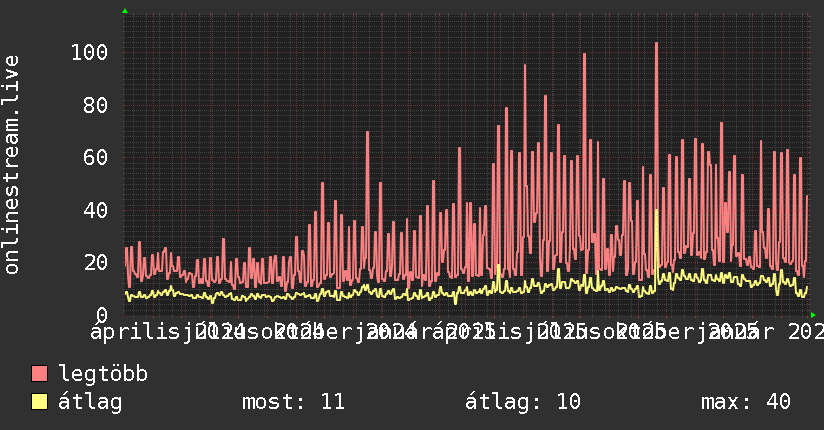
Task: Select the legtöbb legend label
Action: 103,373
